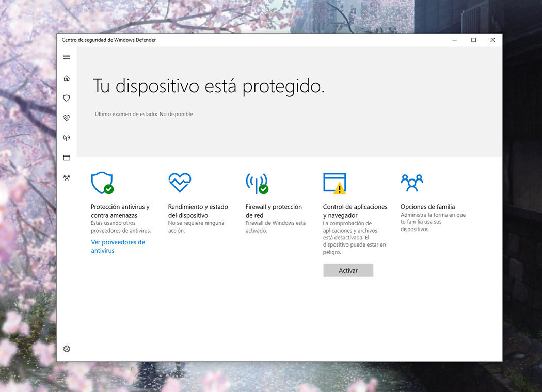Open Ver proveedores de antivirus link
This screenshot has height=392, width=542.
click(118, 246)
